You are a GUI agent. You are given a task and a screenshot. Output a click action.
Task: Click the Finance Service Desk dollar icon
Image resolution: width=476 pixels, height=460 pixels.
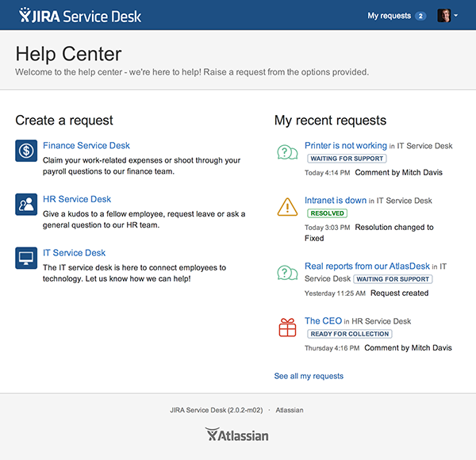(26, 150)
